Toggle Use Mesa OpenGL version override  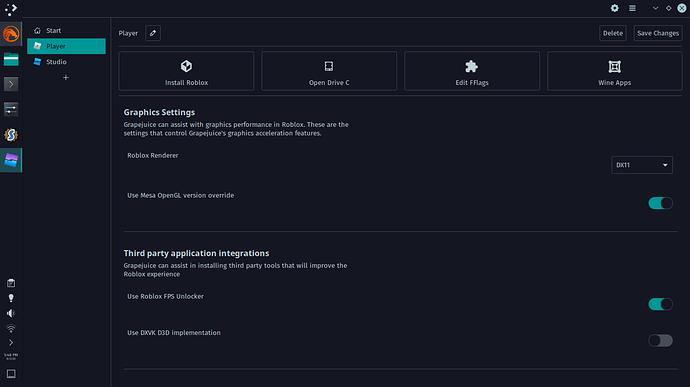click(660, 203)
